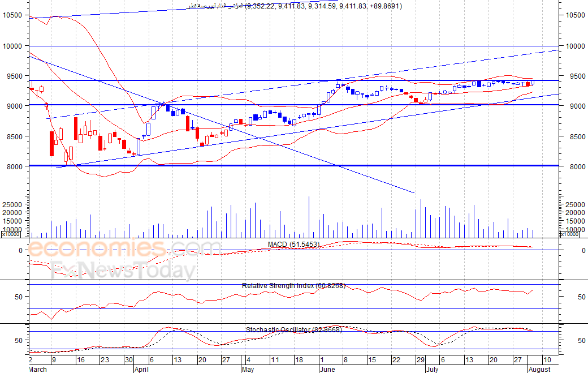The height and width of the screenshot is (373, 588).
Task: Click the MACD (51.5453) indicator label
Action: (293, 245)
